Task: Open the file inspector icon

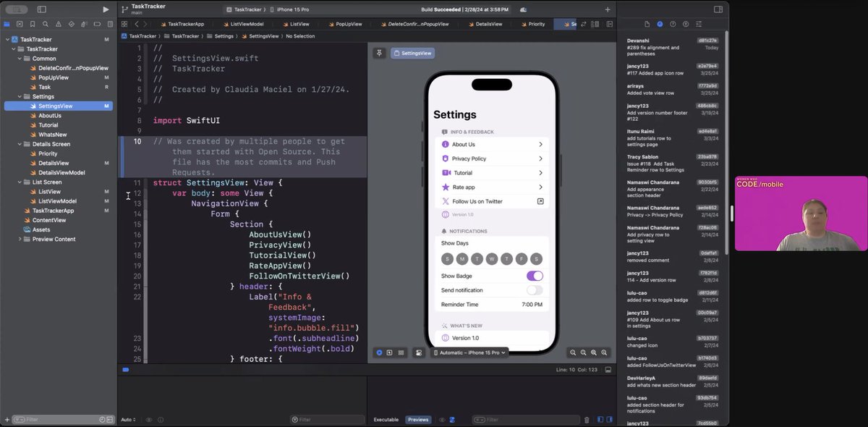Action: pos(647,24)
